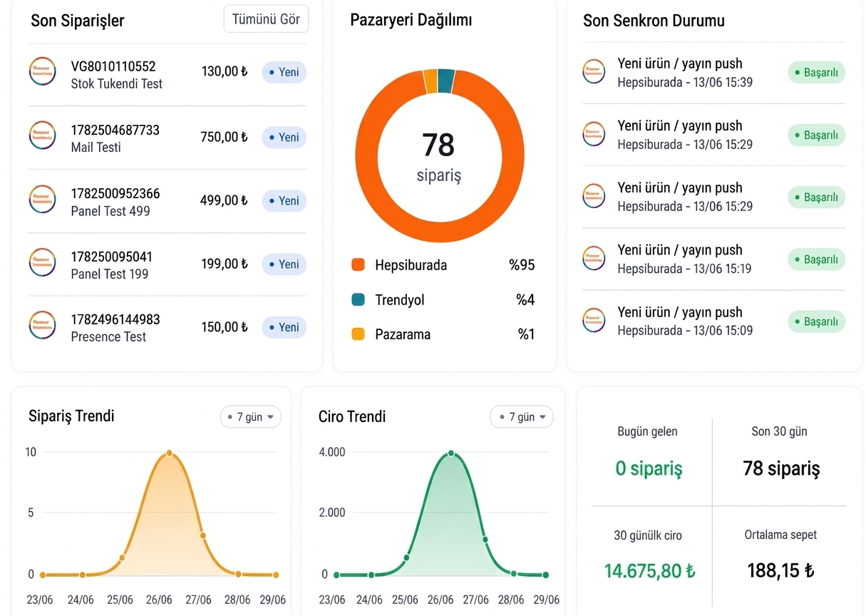This screenshot has height=616, width=866.
Task: Click the Yeni badge on the 750,00 ₺ order
Action: [284, 137]
